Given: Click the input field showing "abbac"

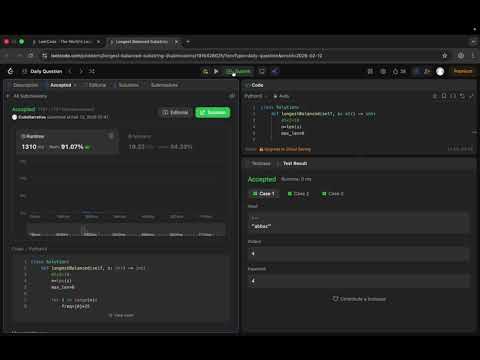Looking at the screenshot, I should coord(359,223).
